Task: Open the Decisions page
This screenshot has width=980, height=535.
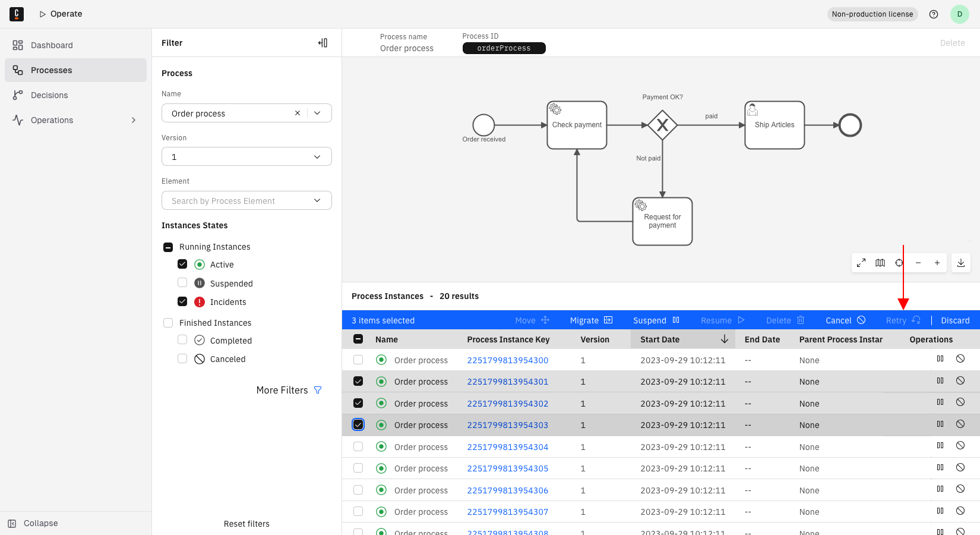Action: click(x=75, y=95)
